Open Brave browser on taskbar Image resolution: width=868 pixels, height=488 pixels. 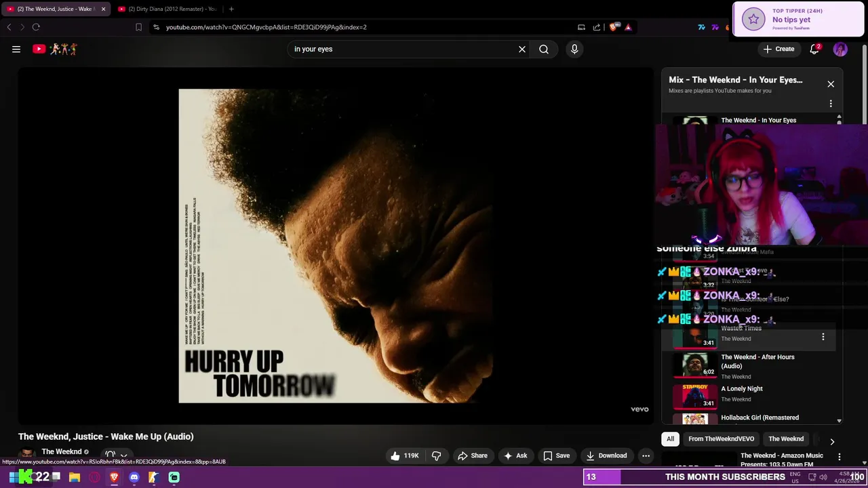tap(114, 477)
